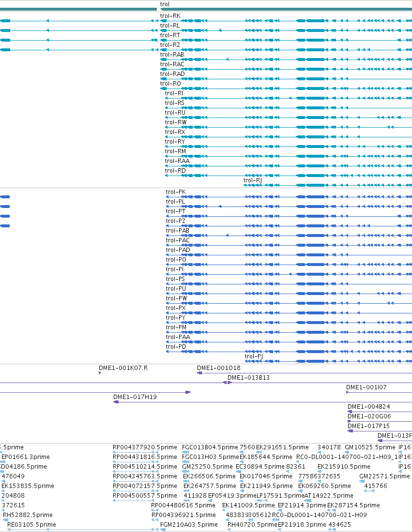Viewport: 412px width, 532px height.
Task: Click EST FGC013B04.5prime label
Action: pyautogui.click(x=210, y=447)
